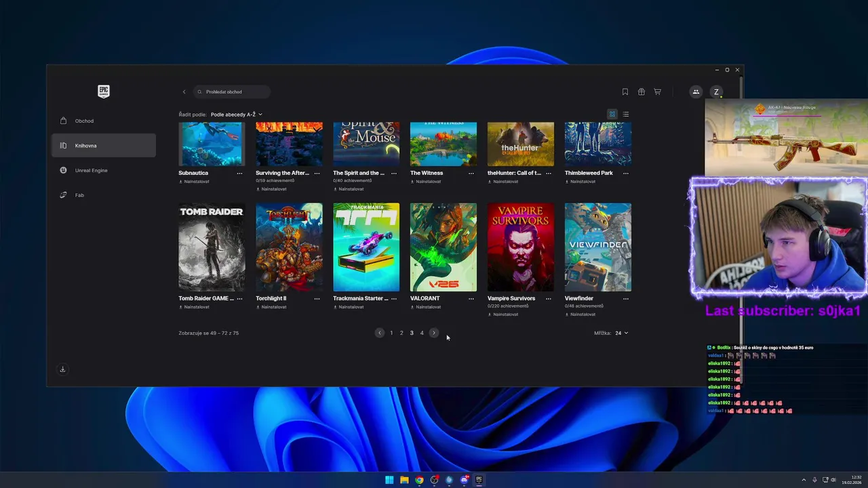This screenshot has height=488, width=868.
Task: Open options menu for Thimbleweed Park
Action: point(626,174)
